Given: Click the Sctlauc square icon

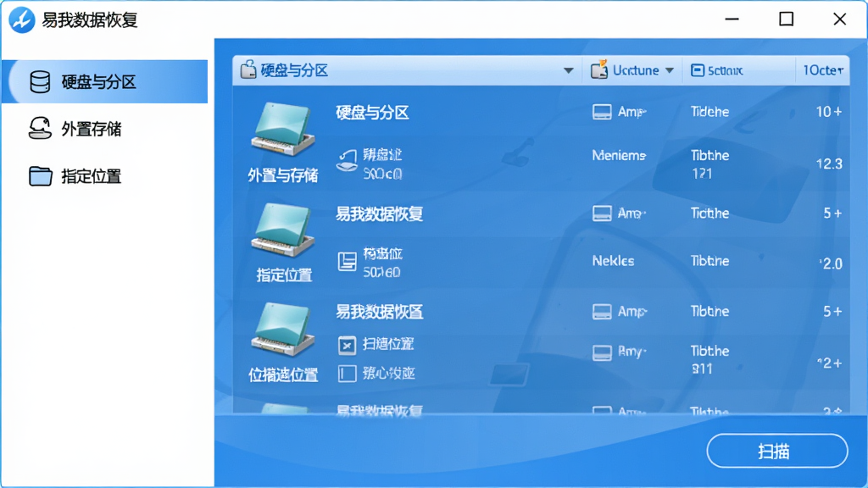Looking at the screenshot, I should [x=698, y=70].
